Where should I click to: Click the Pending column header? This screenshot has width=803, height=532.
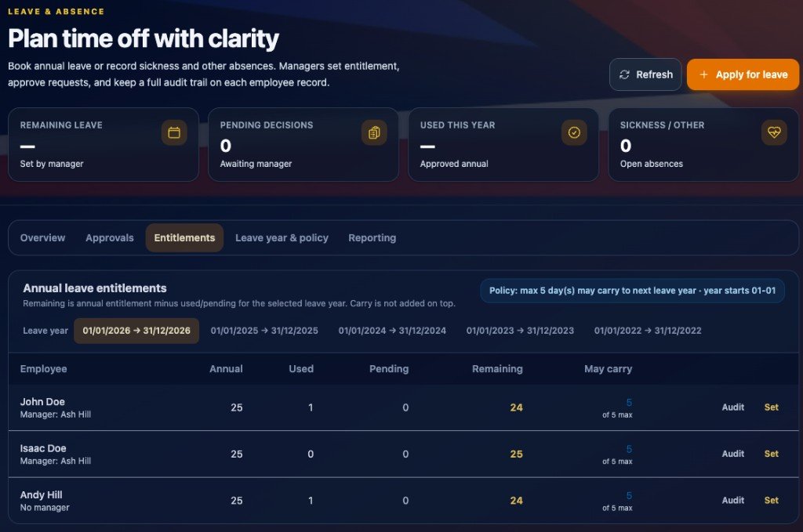(389, 369)
